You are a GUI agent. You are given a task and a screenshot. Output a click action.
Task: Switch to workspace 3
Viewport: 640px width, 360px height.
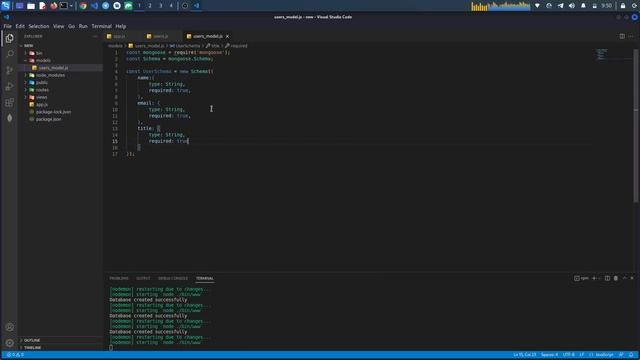[x=160, y=6]
